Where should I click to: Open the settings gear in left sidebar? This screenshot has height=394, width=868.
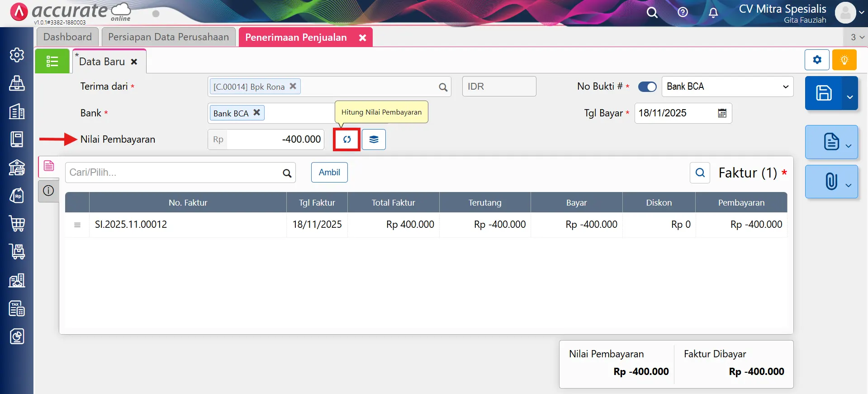point(17,55)
